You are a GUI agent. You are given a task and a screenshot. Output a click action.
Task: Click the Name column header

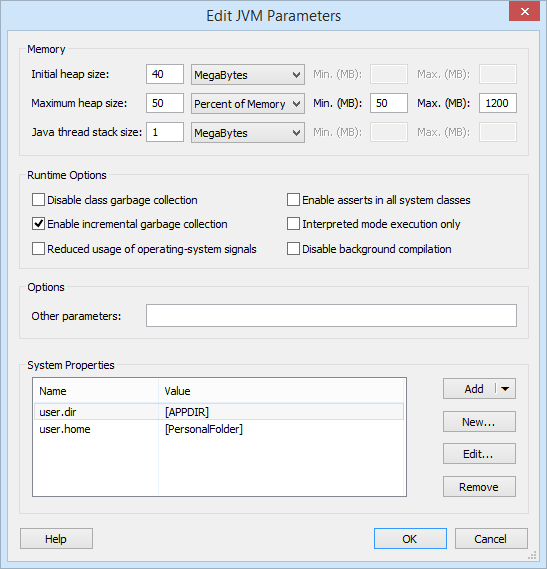[x=96, y=391]
